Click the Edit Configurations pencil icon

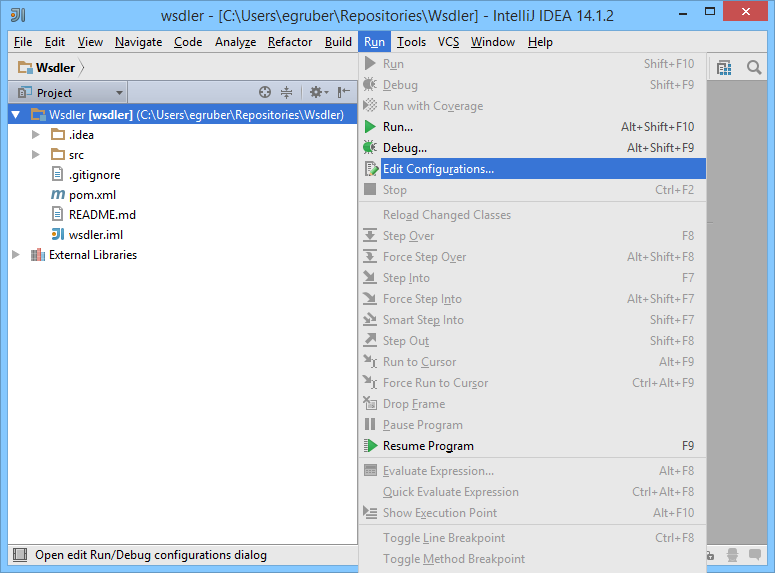point(371,169)
